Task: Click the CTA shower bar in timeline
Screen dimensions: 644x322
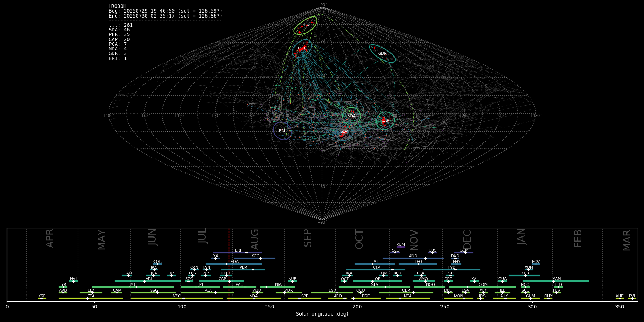Action: (x=376, y=270)
